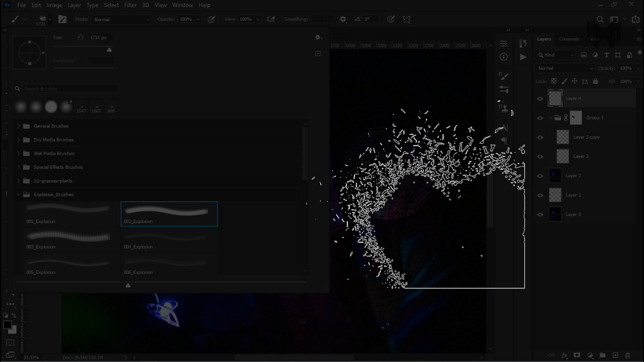Toggle Layer 3 visibility eye
Image resolution: width=644 pixels, height=362 pixels.
coord(540,156)
